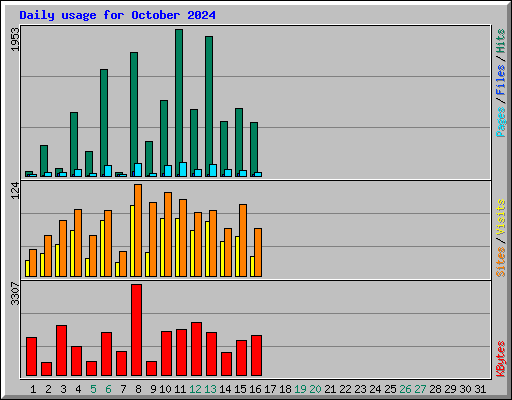Select weekend day 19 on the axis
The width and height of the screenshot is (512, 400).
coord(300,389)
